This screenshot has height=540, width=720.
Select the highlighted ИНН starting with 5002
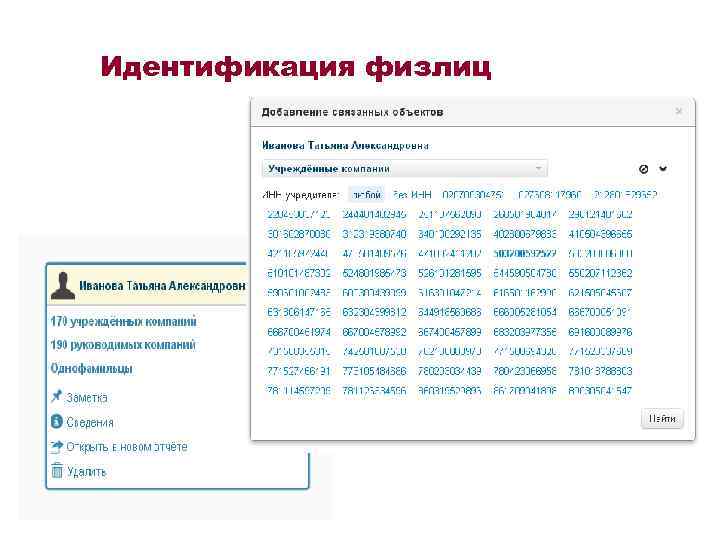click(525, 253)
